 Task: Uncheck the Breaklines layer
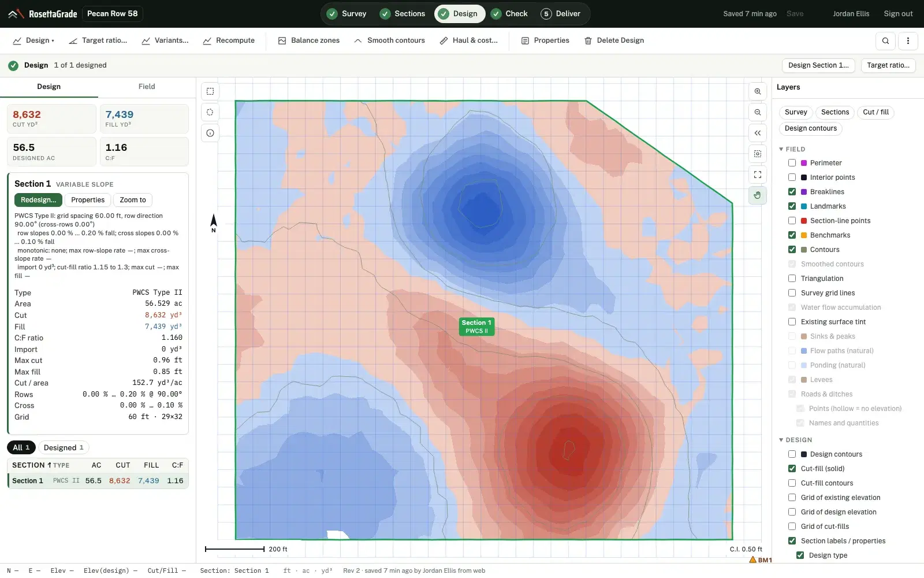tap(792, 192)
